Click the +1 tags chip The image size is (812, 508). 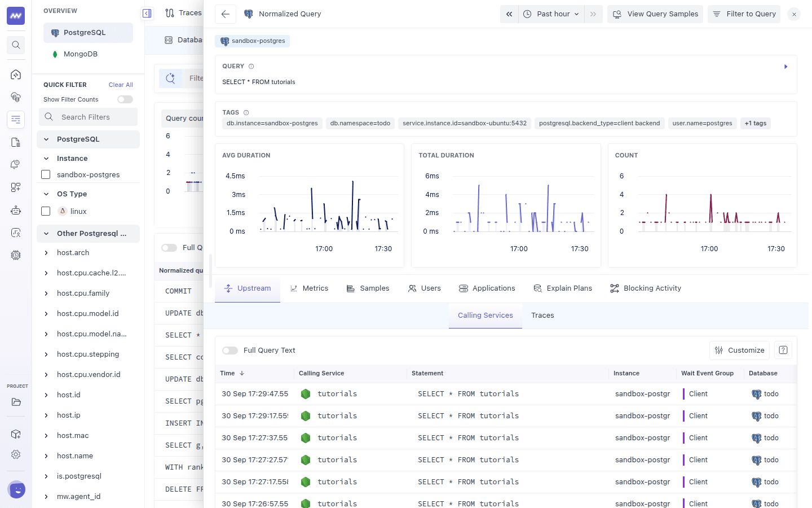[x=756, y=124]
